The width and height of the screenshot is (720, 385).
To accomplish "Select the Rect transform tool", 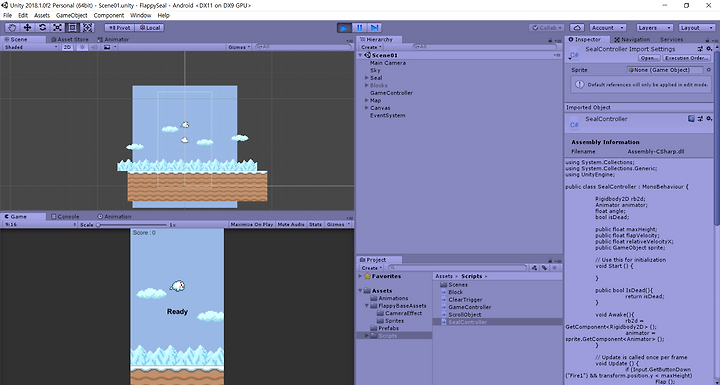I will coord(73,28).
